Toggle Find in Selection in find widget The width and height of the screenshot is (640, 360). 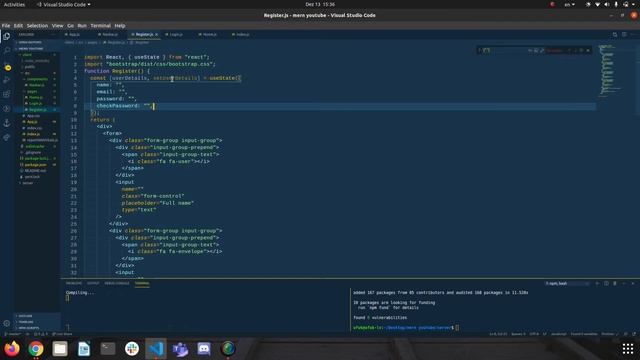(x=582, y=51)
